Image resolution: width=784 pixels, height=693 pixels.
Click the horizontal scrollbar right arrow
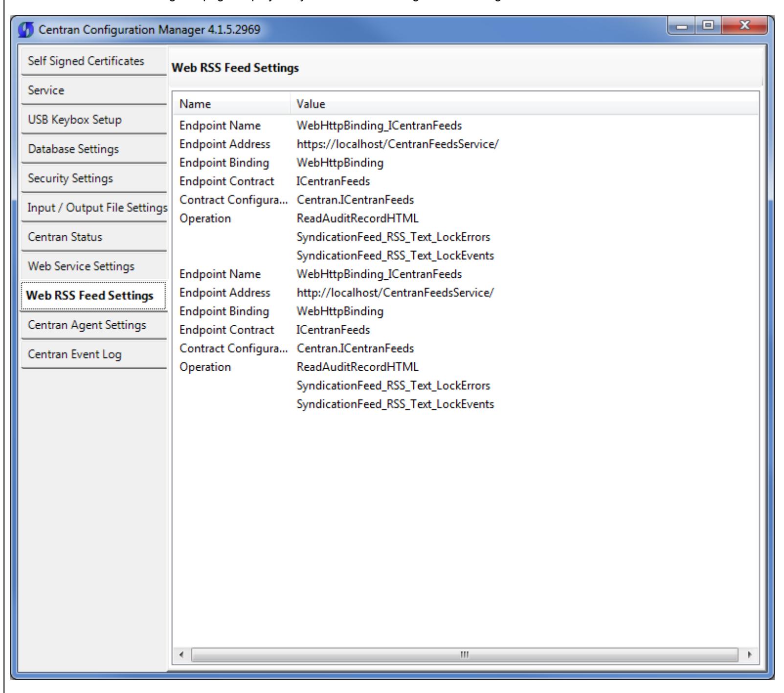[751, 654]
